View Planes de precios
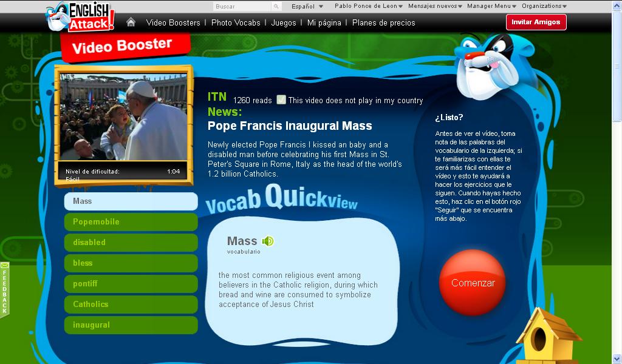Screen dimensions: 622x364 coord(384,23)
